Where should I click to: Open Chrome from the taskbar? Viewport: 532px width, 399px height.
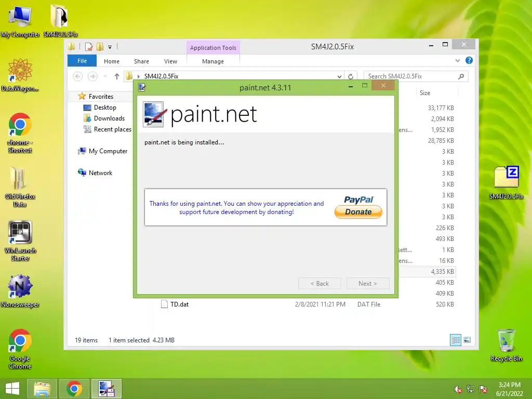[74, 389]
